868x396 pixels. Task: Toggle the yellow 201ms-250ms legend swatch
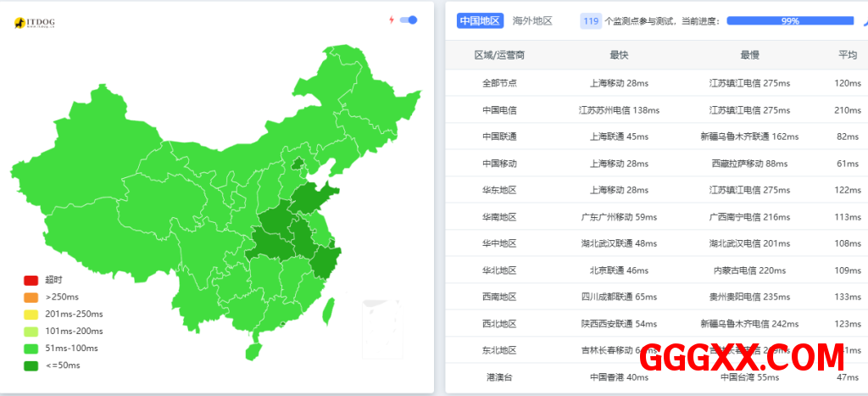click(31, 314)
